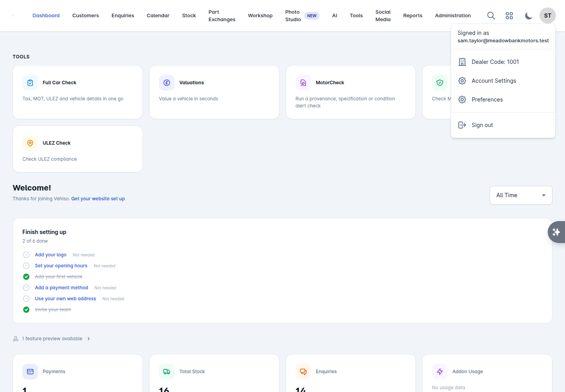
Task: Toggle the Add a payment method circle
Action: coord(26,288)
